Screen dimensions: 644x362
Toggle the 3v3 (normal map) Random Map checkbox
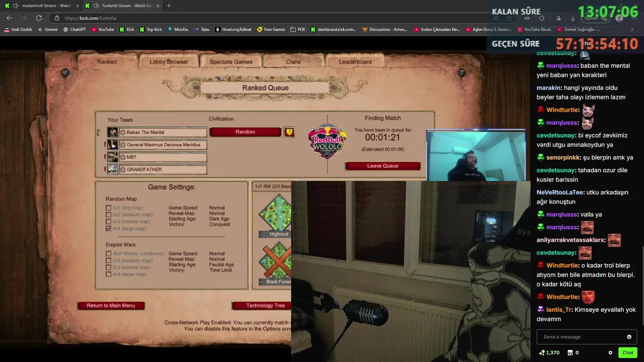click(108, 222)
